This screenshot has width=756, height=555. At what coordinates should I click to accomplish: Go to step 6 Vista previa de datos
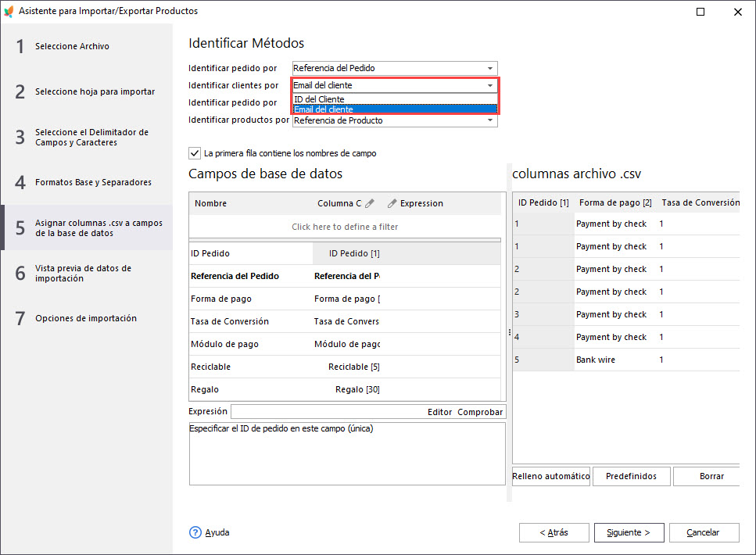pos(87,274)
